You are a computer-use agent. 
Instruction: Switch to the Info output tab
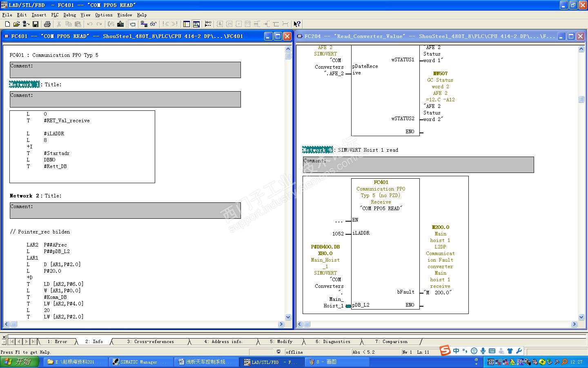click(94, 341)
